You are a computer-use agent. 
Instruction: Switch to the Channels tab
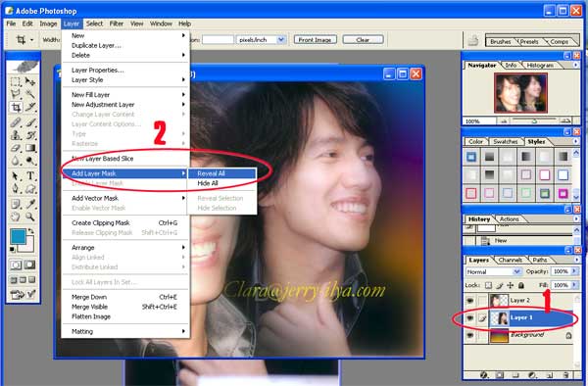pyautogui.click(x=510, y=260)
